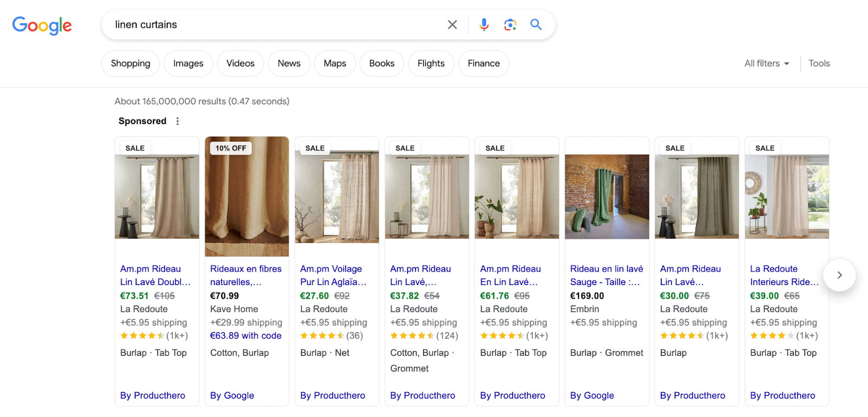Click the dark olive curtain thumbnail priced €30.00
The height and width of the screenshot is (417, 868).
click(x=697, y=197)
